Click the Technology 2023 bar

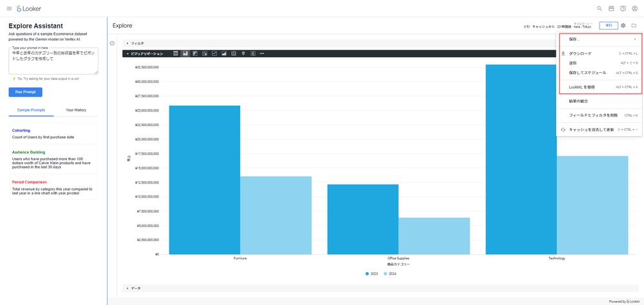[x=521, y=160]
